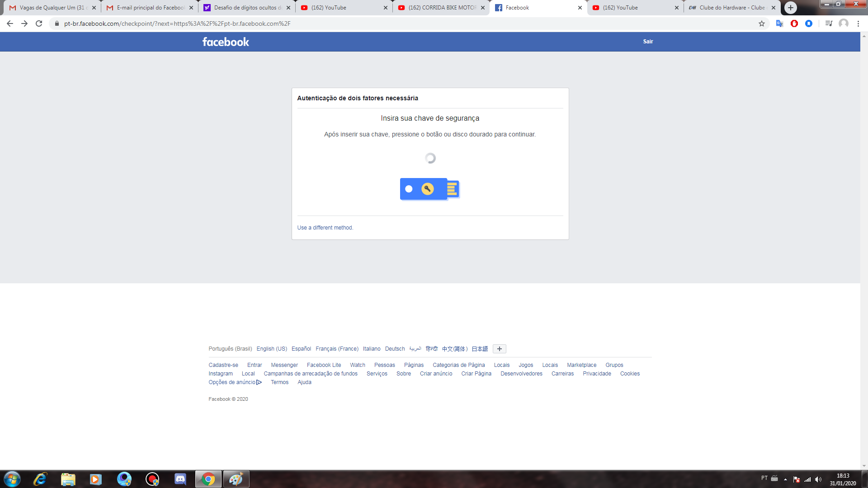Screen dimensions: 868x488
Task: Open the blue circular extension icon
Action: coord(809,23)
